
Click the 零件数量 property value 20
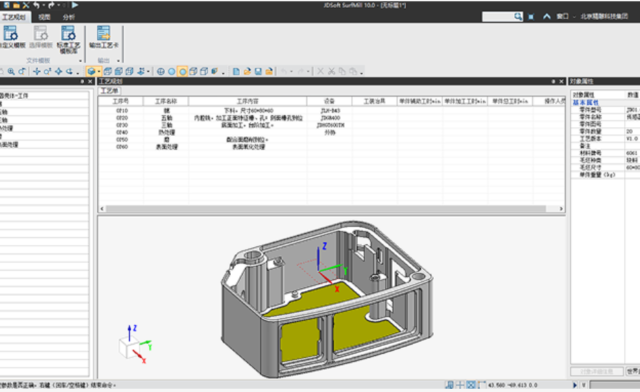[x=630, y=131]
